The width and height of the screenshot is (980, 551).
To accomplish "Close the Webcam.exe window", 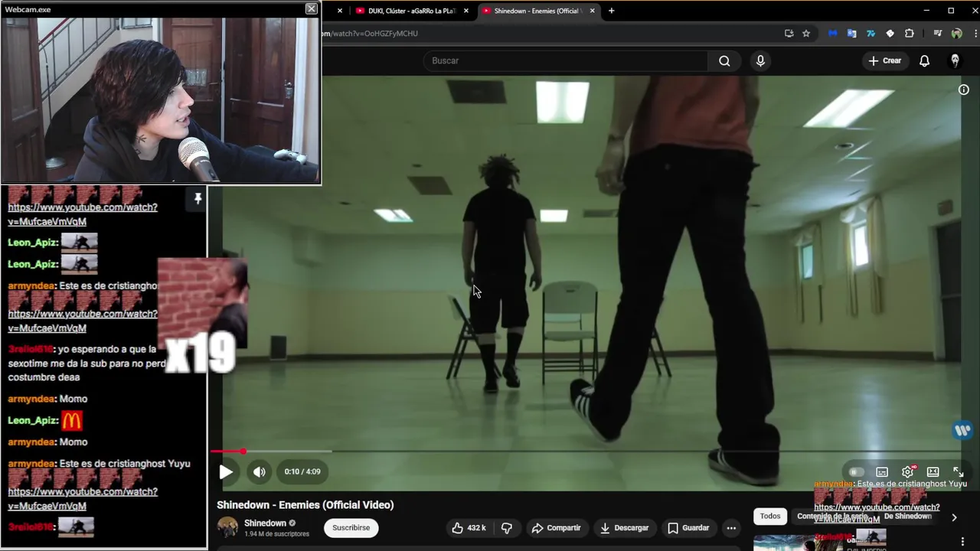I will (x=311, y=8).
